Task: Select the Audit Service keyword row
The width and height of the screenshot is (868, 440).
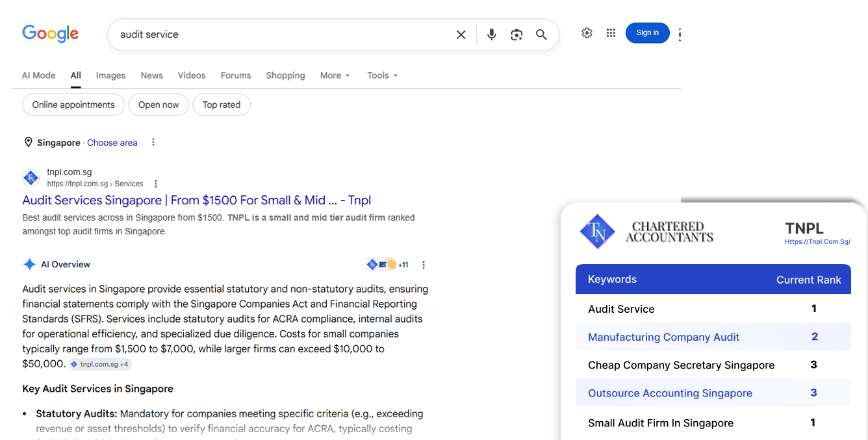Action: pyautogui.click(x=713, y=309)
